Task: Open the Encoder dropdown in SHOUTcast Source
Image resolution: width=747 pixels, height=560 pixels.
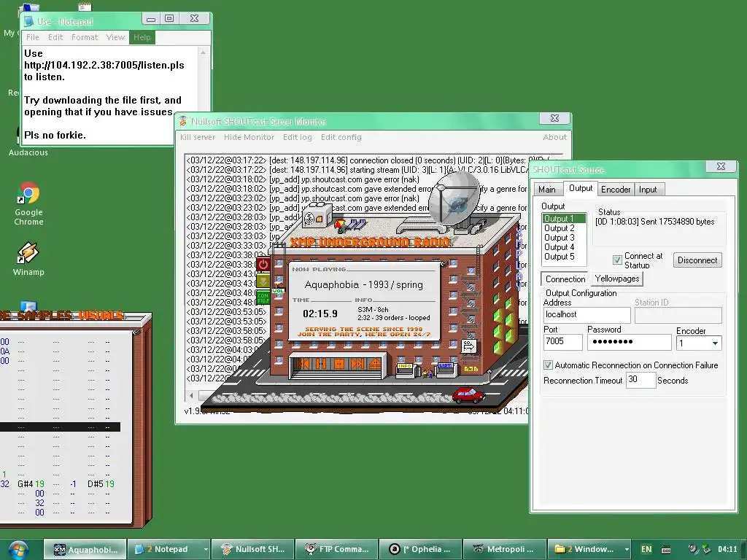Action: [699, 343]
